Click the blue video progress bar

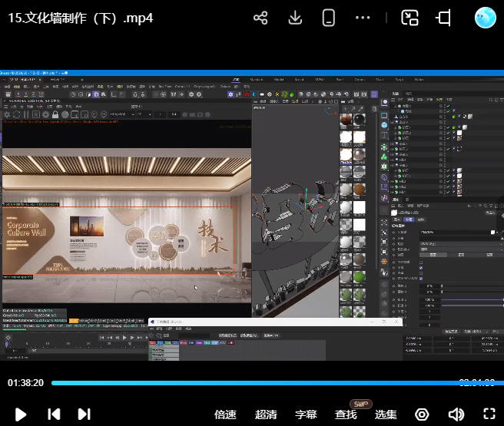(x=252, y=382)
